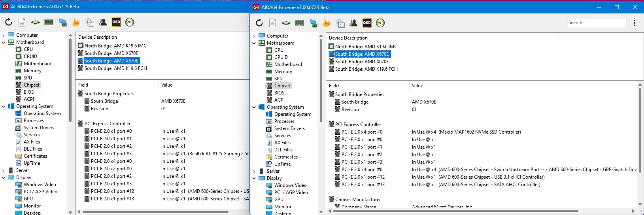
Task: Click the gauge benchmark icon in left window
Action: [130, 22]
